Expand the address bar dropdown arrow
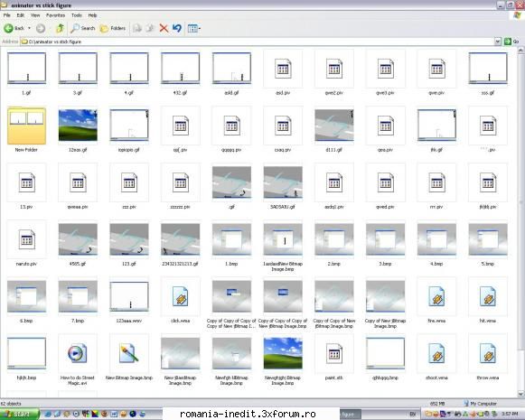 498,42
